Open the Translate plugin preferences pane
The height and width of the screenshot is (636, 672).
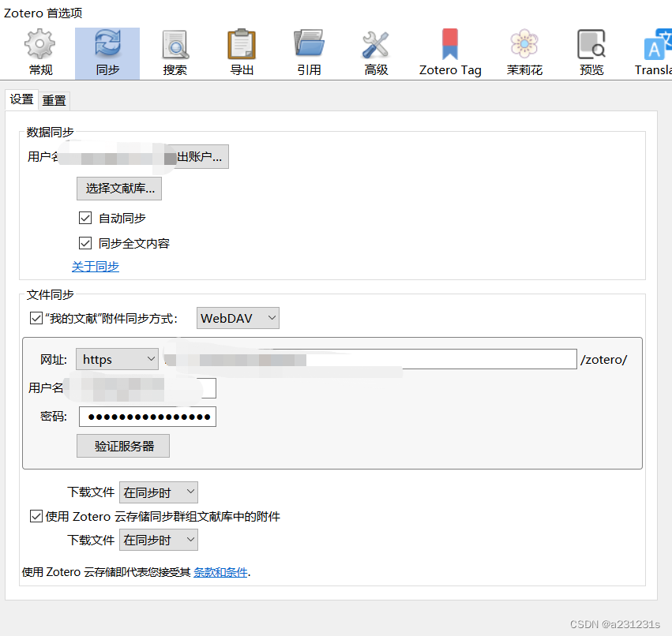(652, 54)
